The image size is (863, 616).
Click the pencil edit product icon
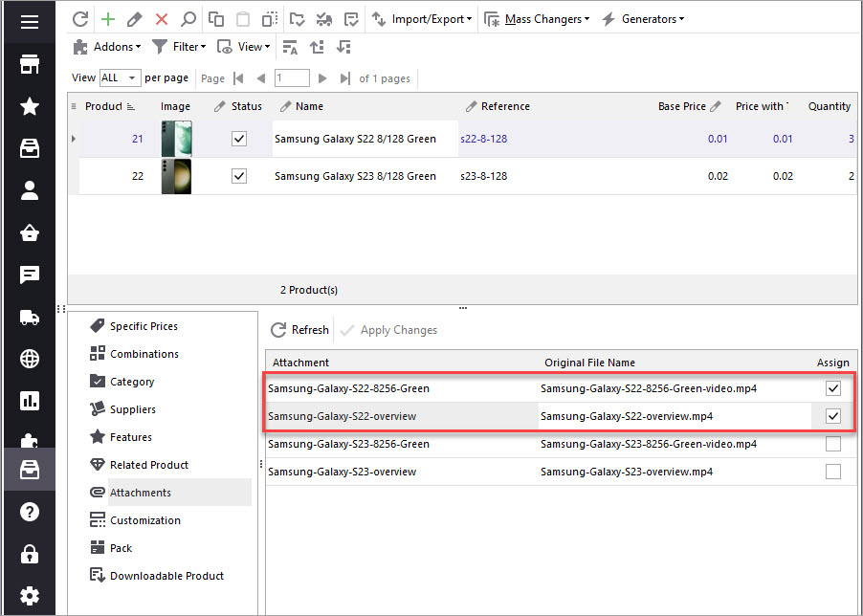(x=134, y=19)
